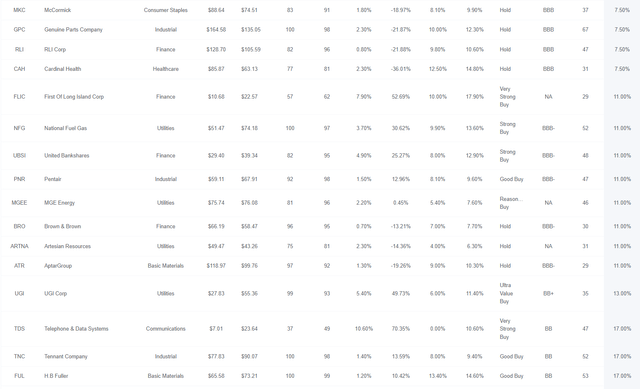Select the UBSI ticker symbol
640x389 pixels.
(x=19, y=156)
